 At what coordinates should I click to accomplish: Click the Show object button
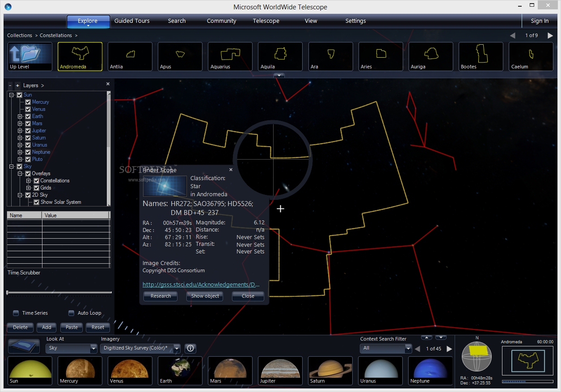(205, 296)
